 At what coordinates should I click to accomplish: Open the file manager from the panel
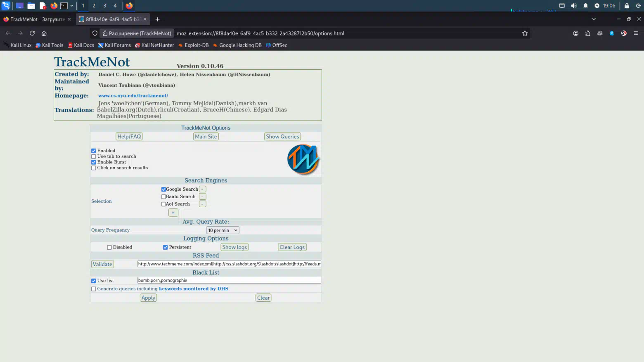tap(31, 6)
